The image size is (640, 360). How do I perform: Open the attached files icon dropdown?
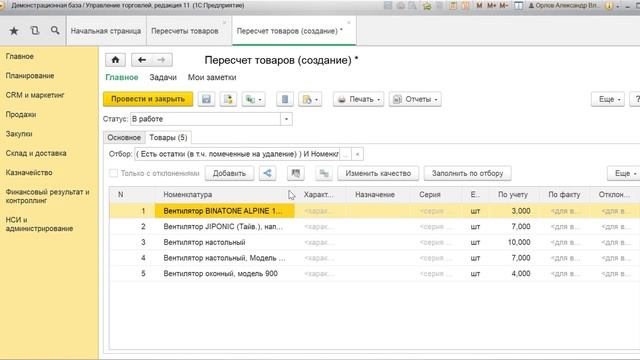(310, 99)
